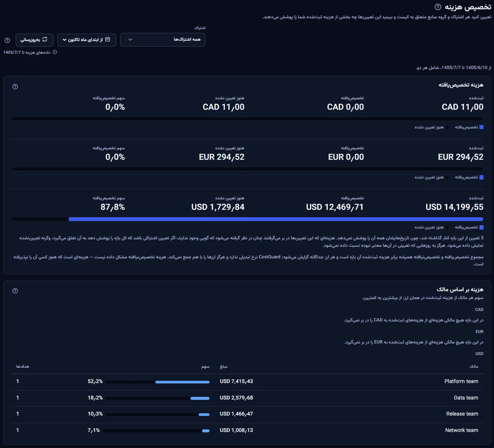Click the USD currency section label

479,354
